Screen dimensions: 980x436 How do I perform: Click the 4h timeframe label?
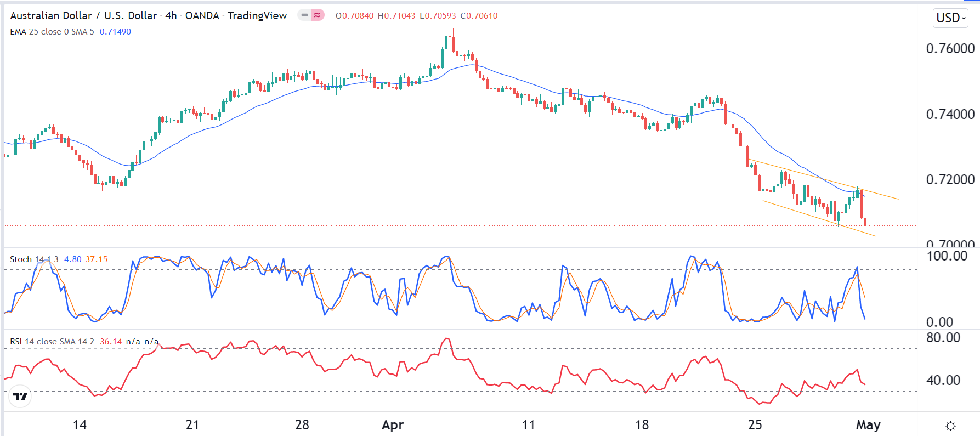pos(171,15)
